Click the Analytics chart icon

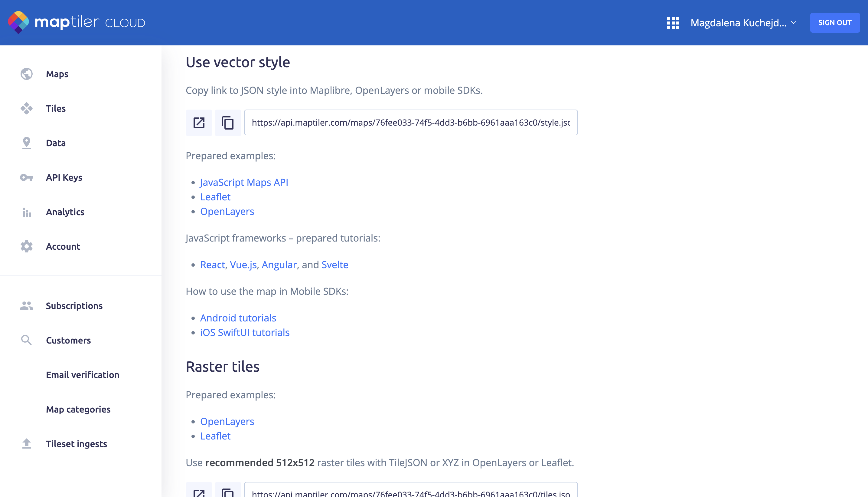tap(26, 212)
